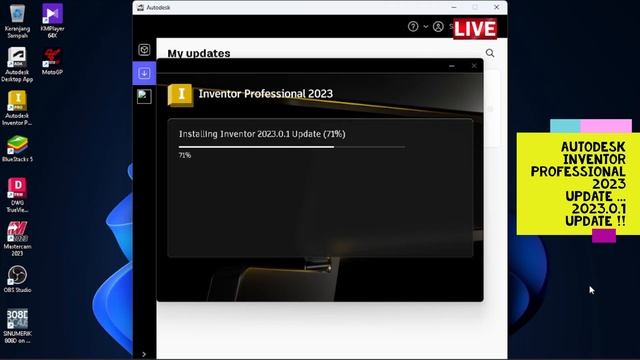Open the OBS Studio desktop shortcut
Image resolution: width=640 pixels, height=360 pixels.
[x=17, y=279]
